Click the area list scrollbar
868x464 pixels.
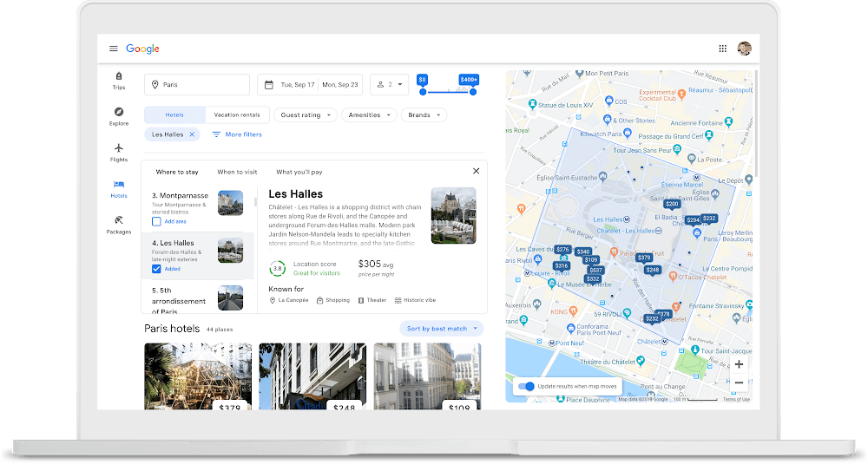256,201
